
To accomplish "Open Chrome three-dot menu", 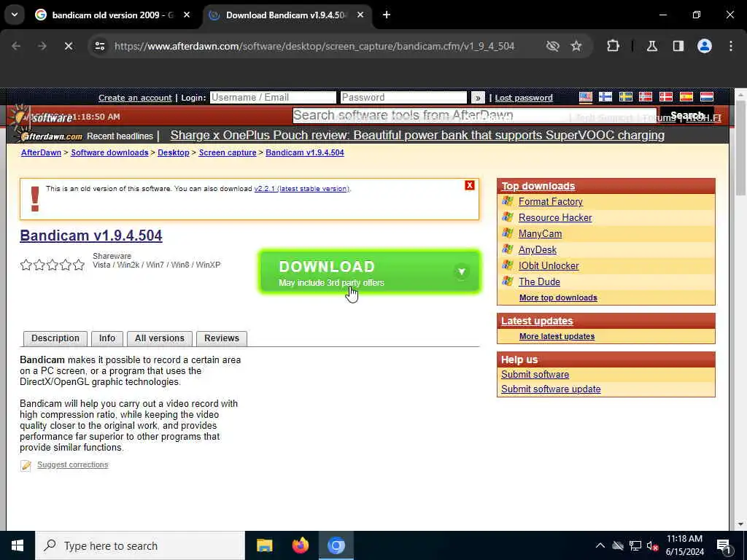I will coord(731,46).
